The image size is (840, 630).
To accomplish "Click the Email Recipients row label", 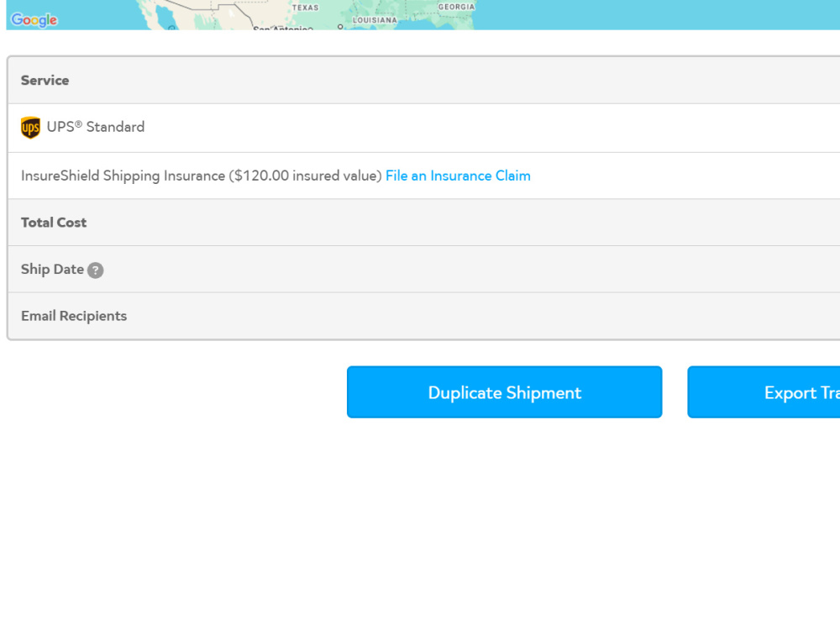I will 74,316.
